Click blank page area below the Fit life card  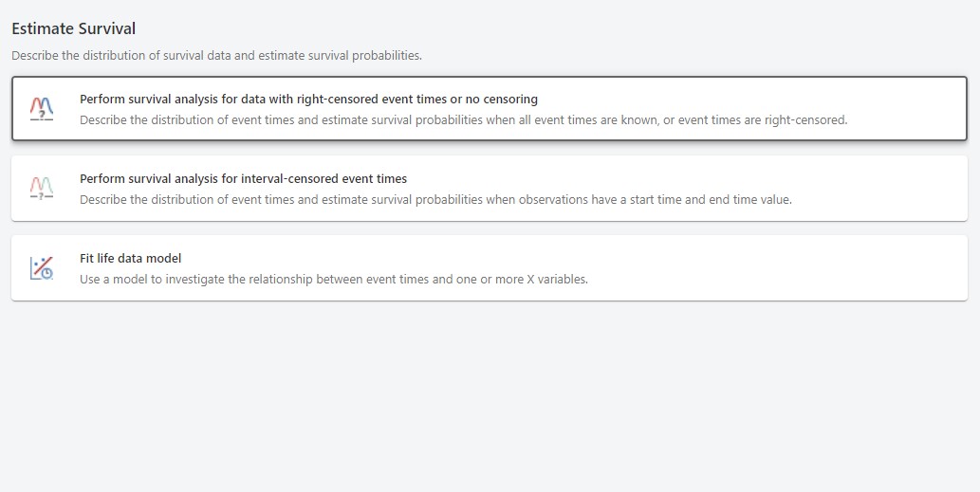click(490, 398)
